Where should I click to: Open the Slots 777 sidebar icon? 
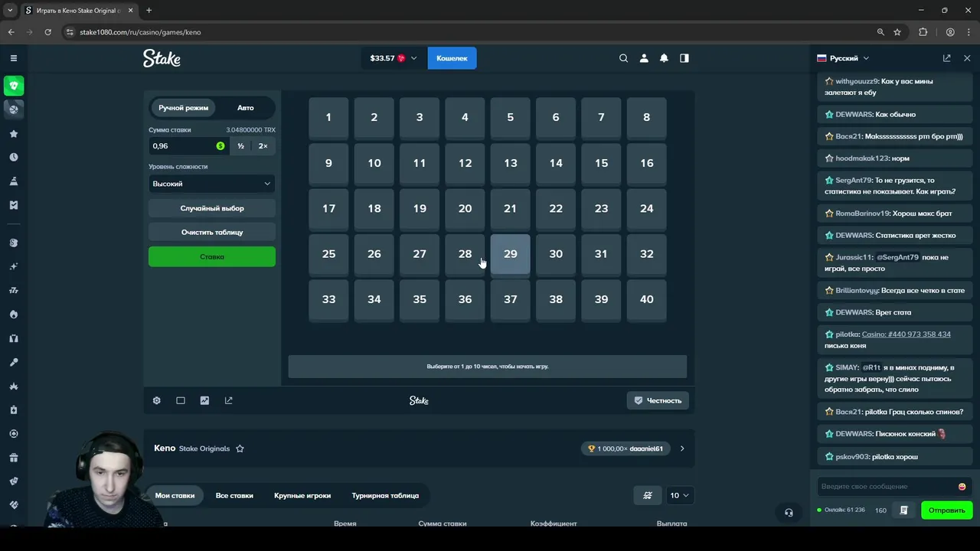click(13, 290)
